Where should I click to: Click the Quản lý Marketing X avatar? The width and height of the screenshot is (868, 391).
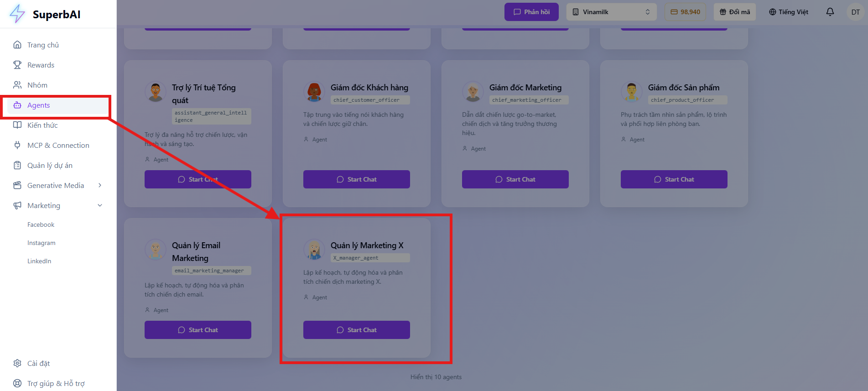314,249
